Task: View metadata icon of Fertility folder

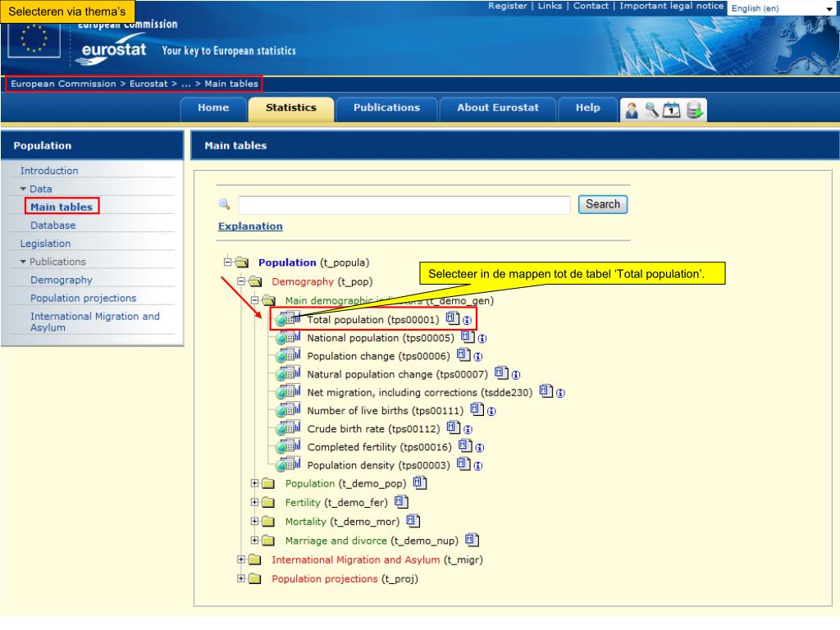Action: pyautogui.click(x=401, y=502)
